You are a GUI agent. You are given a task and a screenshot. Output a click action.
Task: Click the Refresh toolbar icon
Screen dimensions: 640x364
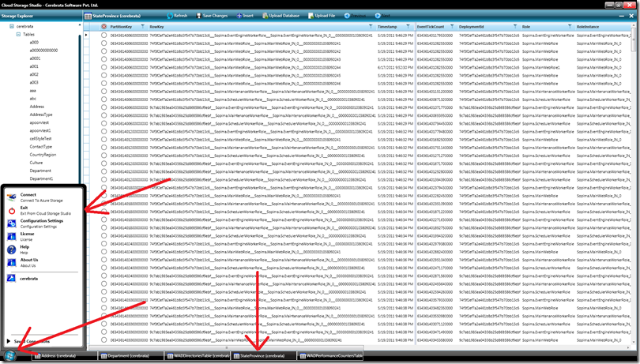[170, 16]
